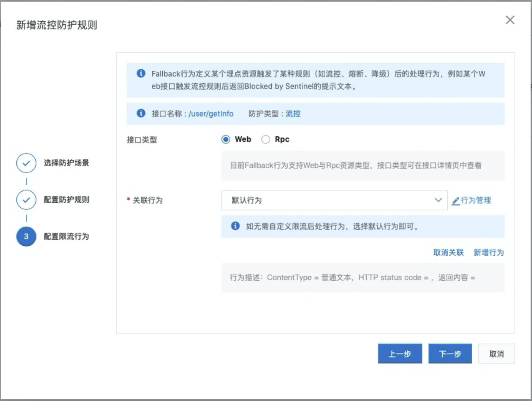Click the pencil edit icon of 行为管理
Image resolution: width=532 pixels, height=401 pixels.
pos(456,200)
